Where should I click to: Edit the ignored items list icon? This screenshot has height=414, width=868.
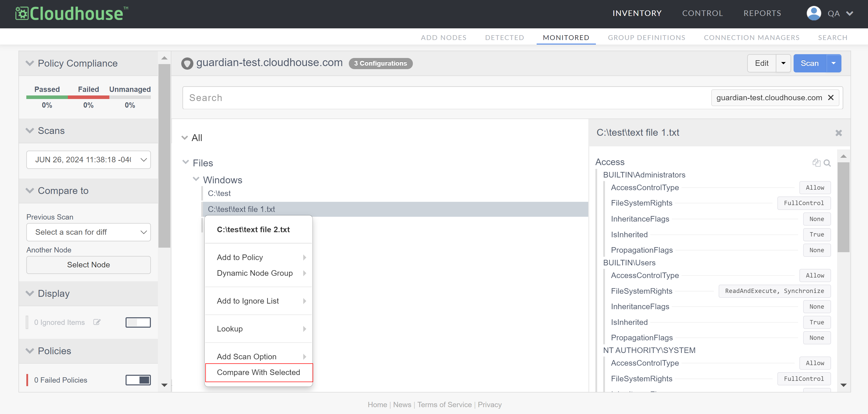(97, 322)
